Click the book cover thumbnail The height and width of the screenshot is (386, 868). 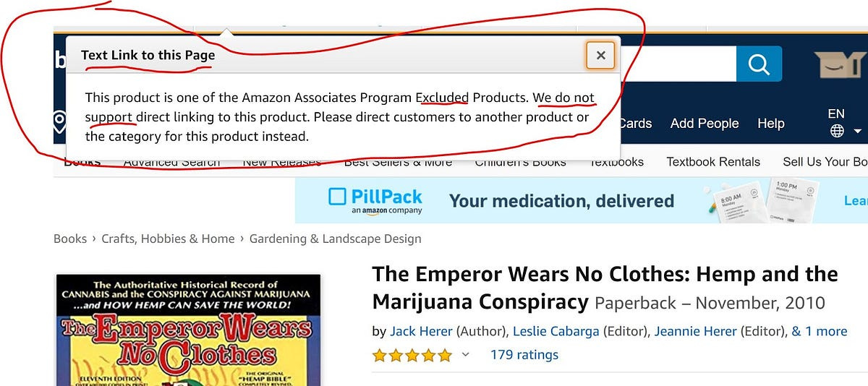tap(188, 330)
